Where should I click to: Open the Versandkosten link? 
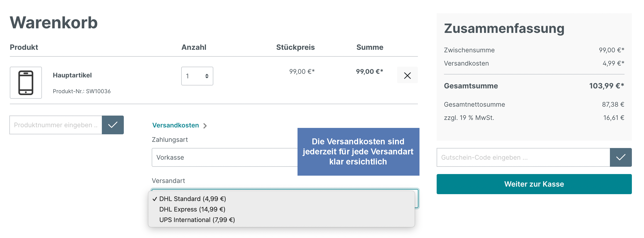[176, 125]
